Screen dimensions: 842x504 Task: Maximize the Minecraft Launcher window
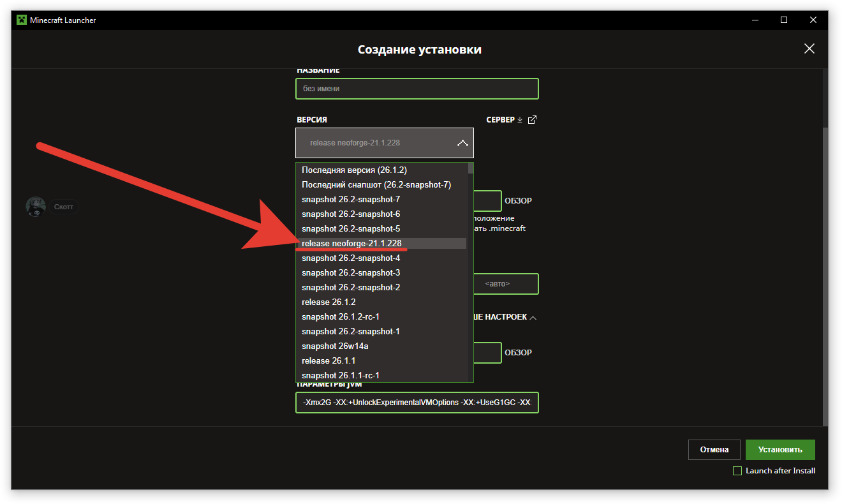pos(784,20)
